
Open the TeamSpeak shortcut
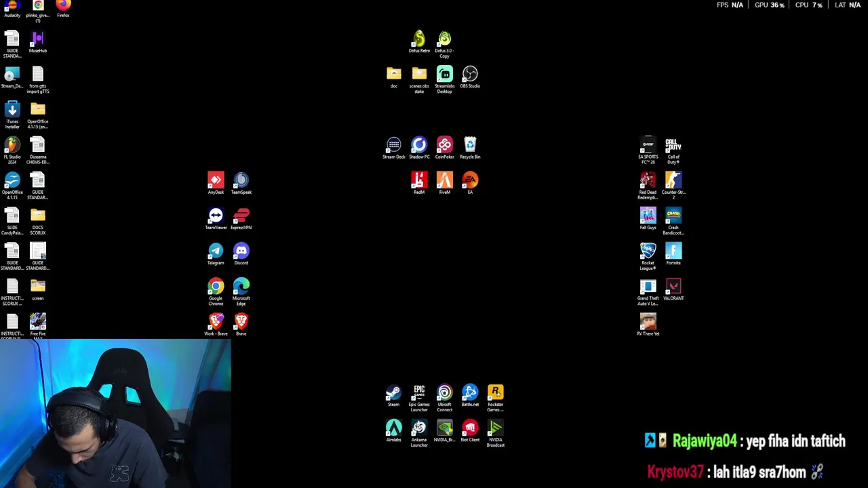pos(241,183)
